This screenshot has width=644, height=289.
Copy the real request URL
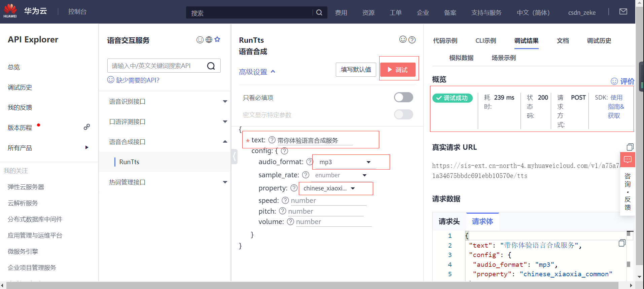tap(630, 147)
